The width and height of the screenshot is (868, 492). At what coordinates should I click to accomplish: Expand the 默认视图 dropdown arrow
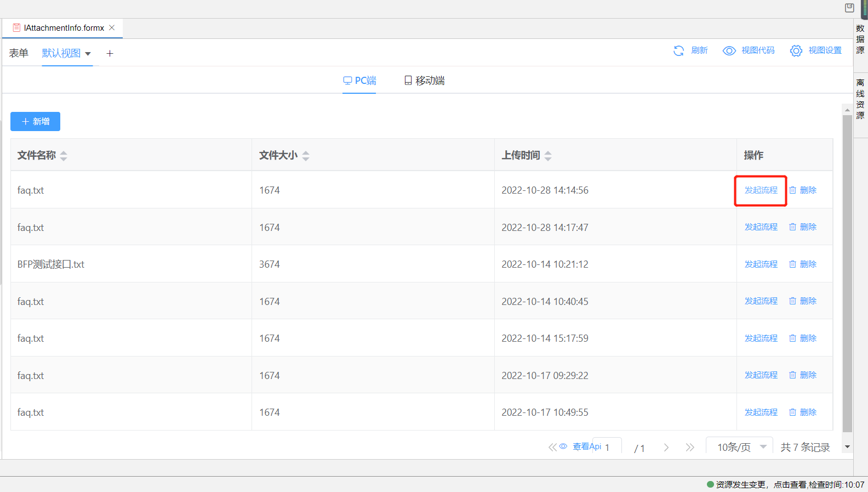click(88, 54)
